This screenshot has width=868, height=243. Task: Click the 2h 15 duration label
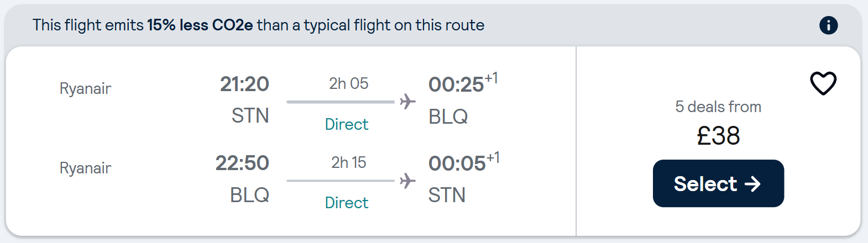348,162
